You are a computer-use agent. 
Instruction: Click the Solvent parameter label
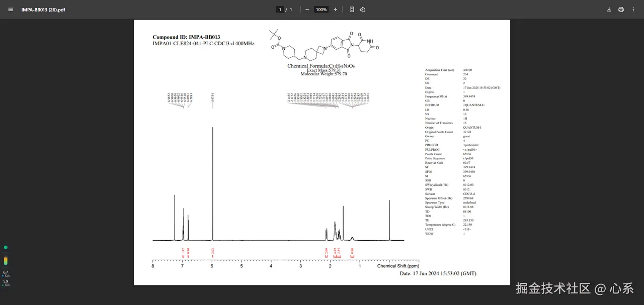click(430, 194)
